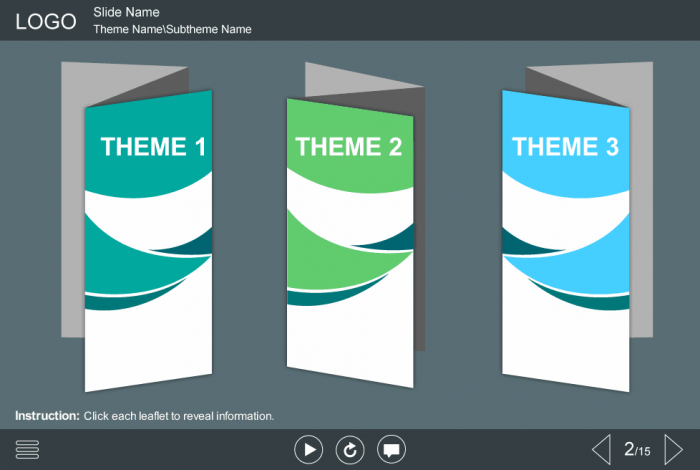700x470 pixels.
Task: Select the Theme Name\Subtheme Name breadcrumb
Action: (x=172, y=29)
